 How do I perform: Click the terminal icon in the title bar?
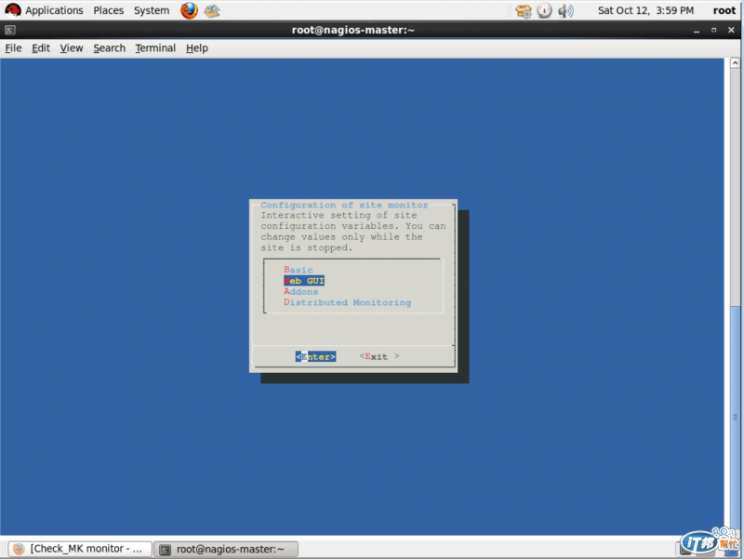coord(10,30)
